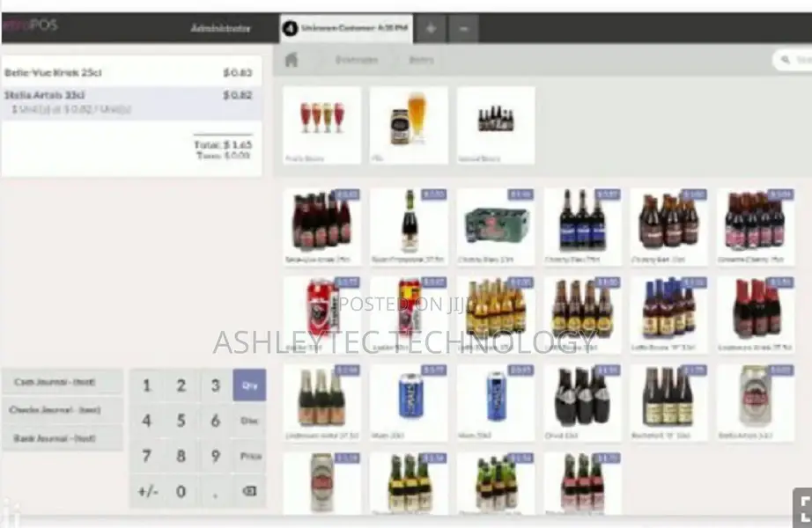
Task: Open the Beers breadcrumb category
Action: tap(421, 60)
